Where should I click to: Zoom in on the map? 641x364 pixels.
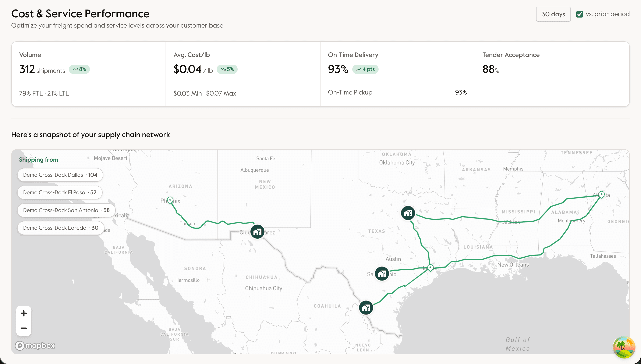coord(24,313)
